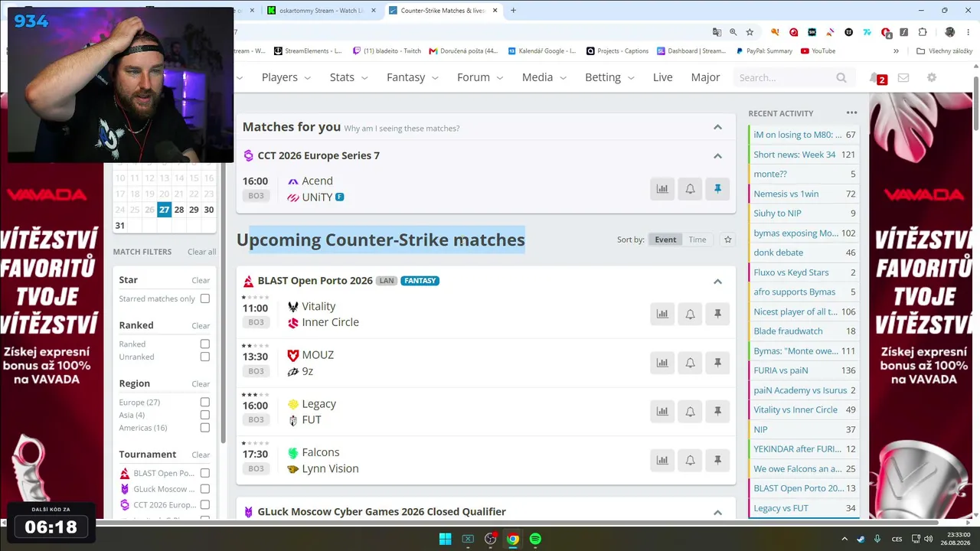
Task: Enable bell alert for Falcons vs Lynn Vision
Action: pos(690,460)
